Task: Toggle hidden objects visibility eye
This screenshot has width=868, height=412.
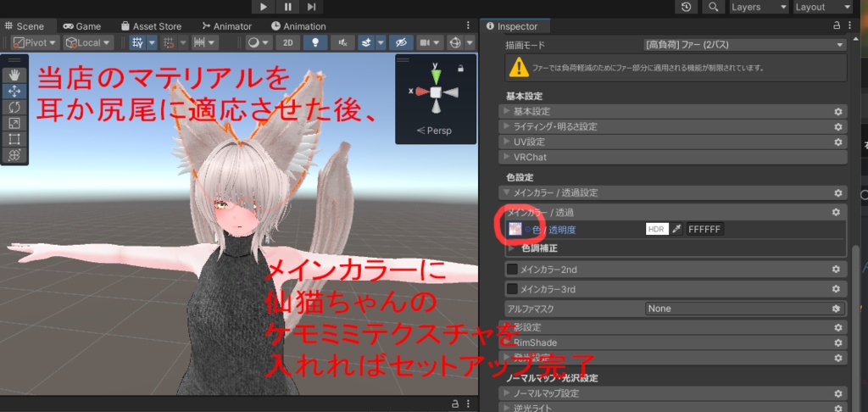Action: [401, 42]
